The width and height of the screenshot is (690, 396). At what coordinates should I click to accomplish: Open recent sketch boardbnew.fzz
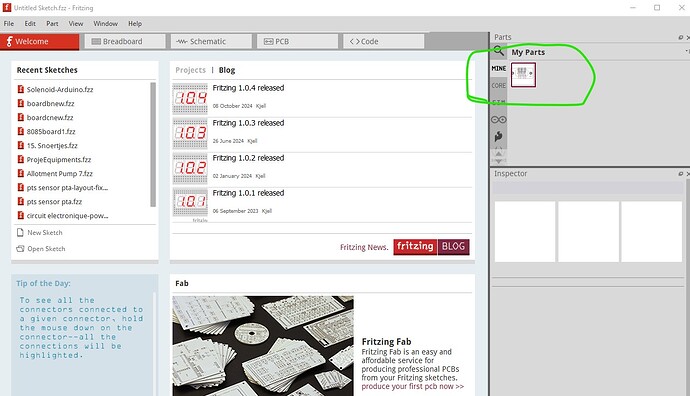click(x=51, y=103)
